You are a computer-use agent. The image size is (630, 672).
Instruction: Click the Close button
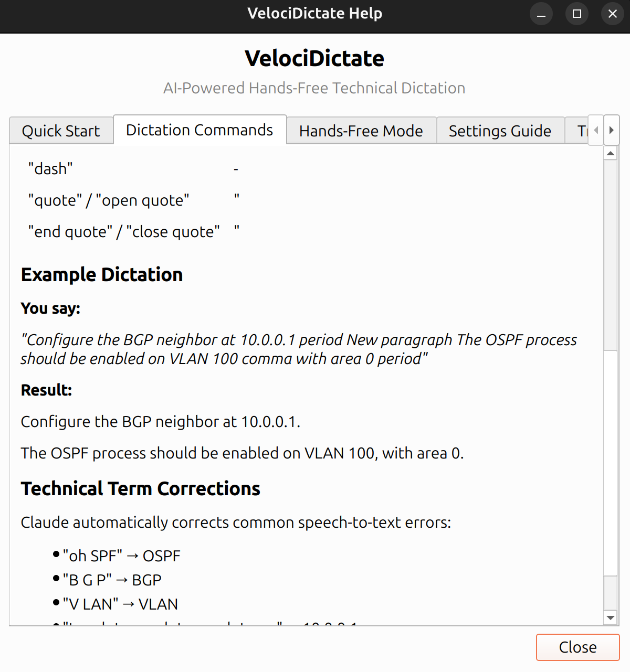pos(577,647)
